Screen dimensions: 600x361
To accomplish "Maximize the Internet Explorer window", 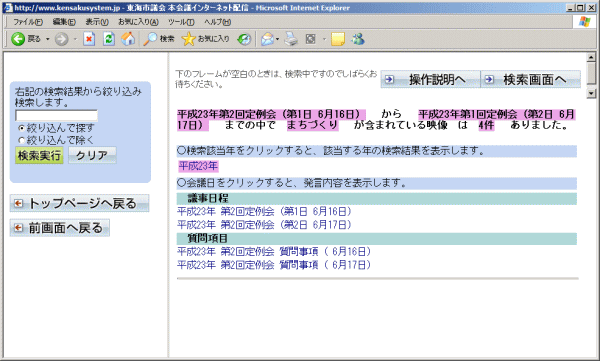I will (580, 8).
